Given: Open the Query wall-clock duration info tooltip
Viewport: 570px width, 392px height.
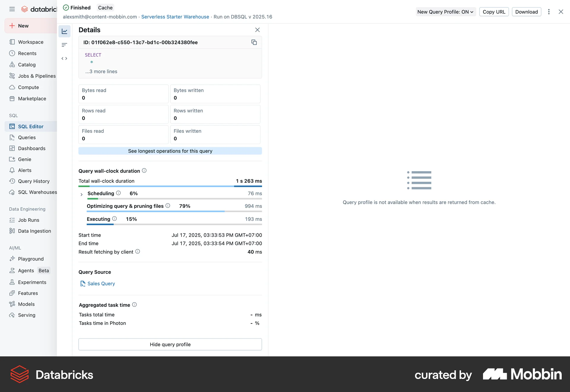Looking at the screenshot, I should 144,170.
